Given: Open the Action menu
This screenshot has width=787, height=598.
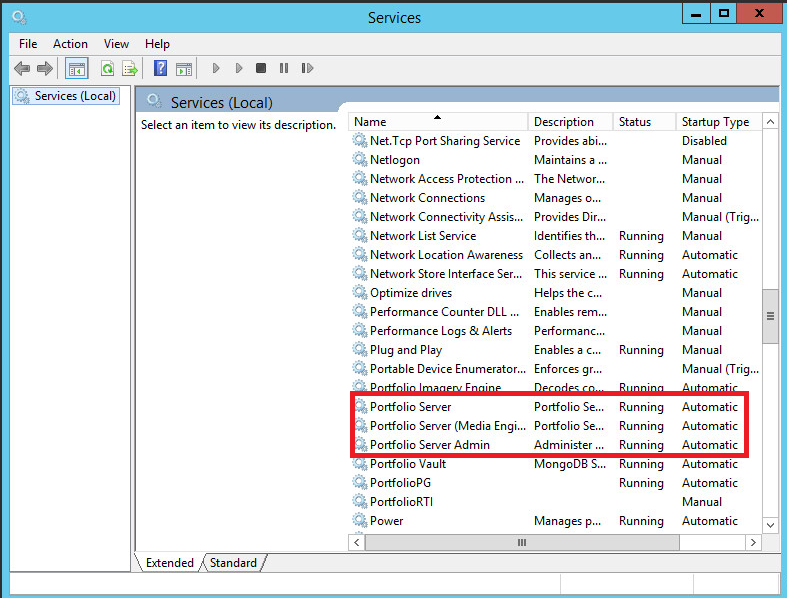Looking at the screenshot, I should click(70, 44).
